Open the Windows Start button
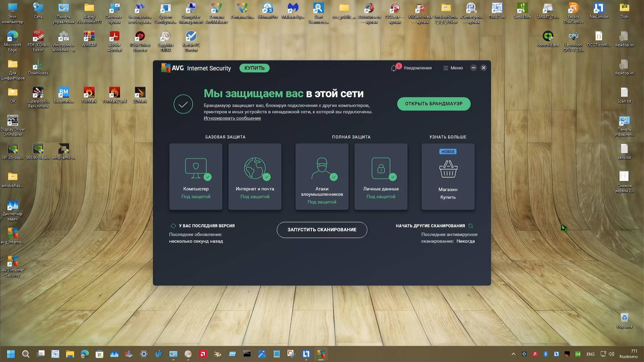This screenshot has height=362, width=644. coord(11,354)
